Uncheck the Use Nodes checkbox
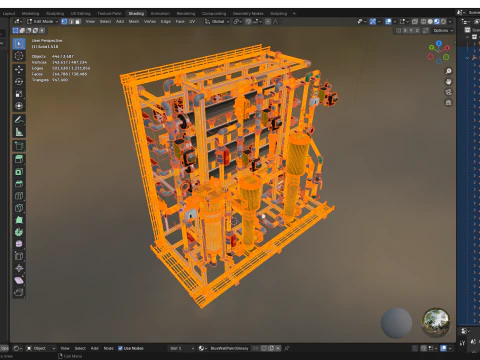 tap(120, 348)
